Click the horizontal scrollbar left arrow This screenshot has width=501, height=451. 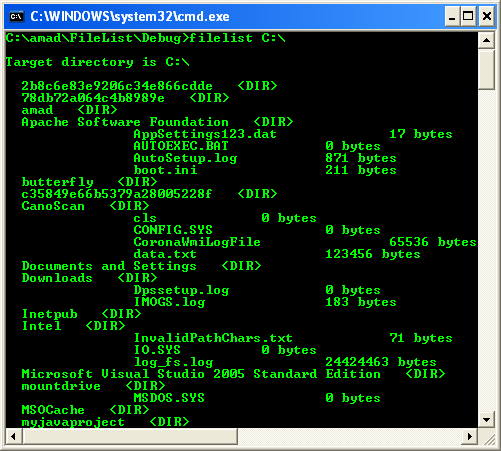(x=14, y=436)
